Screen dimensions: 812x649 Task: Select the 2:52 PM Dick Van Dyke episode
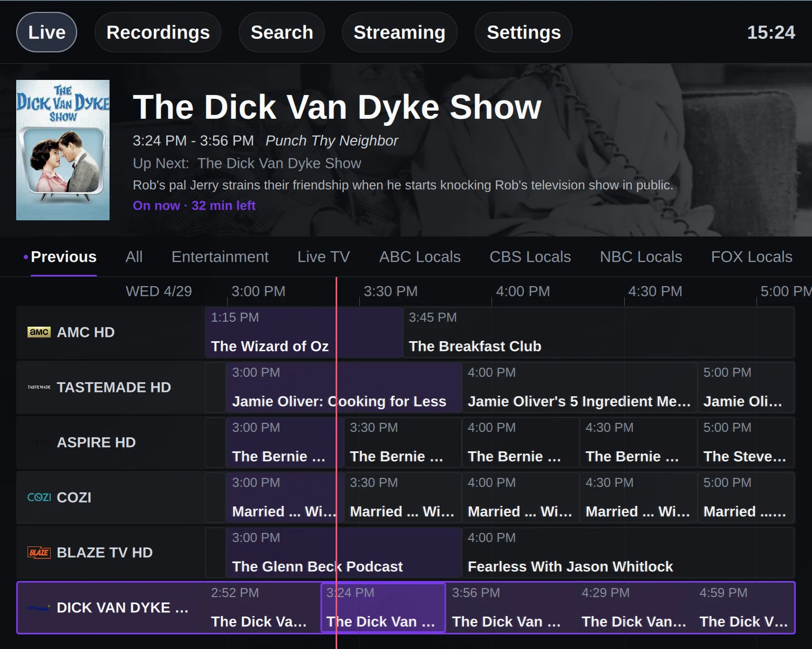(263, 607)
